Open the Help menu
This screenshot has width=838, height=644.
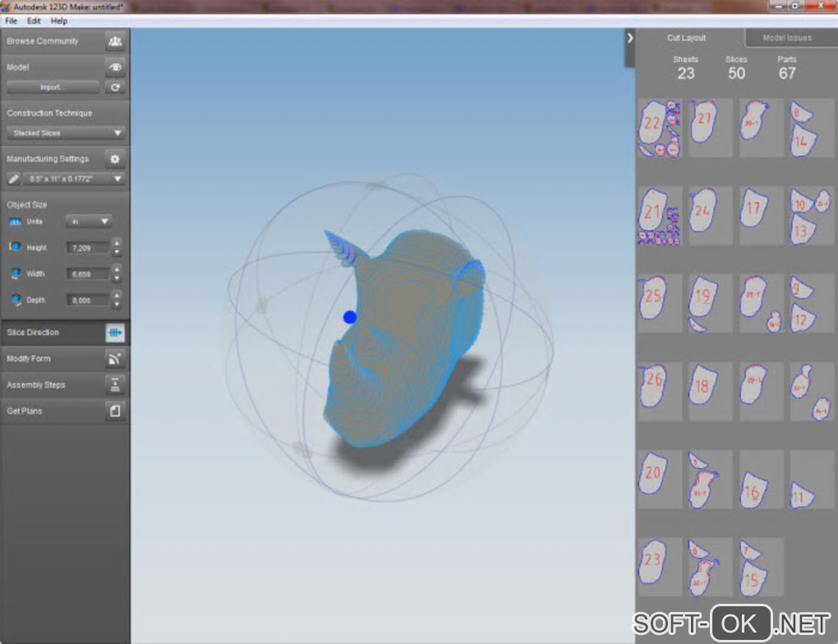click(59, 21)
